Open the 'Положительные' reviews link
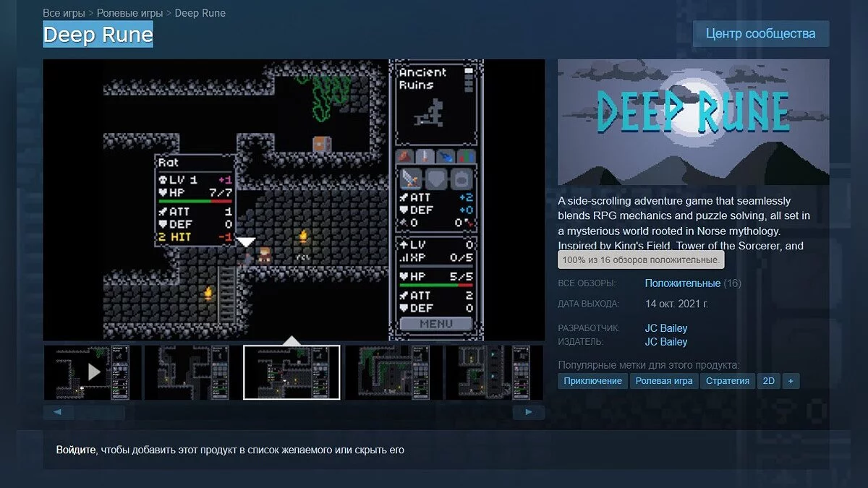This screenshot has width=868, height=488. point(683,283)
